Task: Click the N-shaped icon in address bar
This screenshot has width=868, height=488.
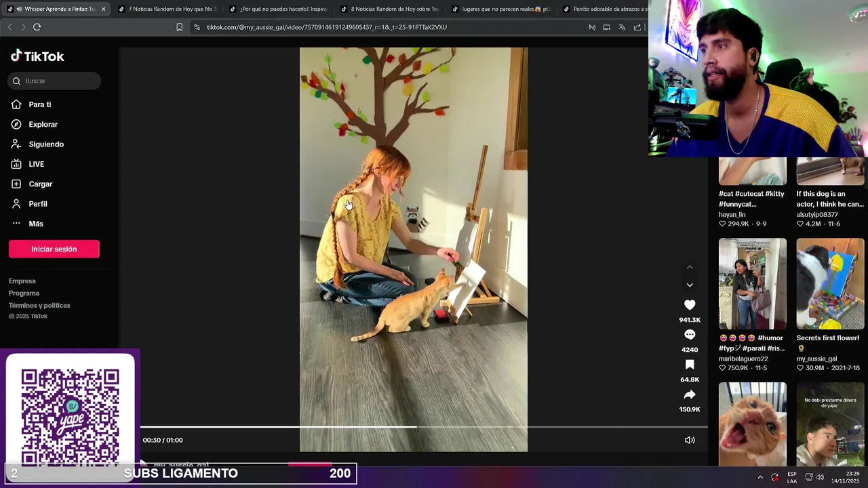Action: pos(592,27)
